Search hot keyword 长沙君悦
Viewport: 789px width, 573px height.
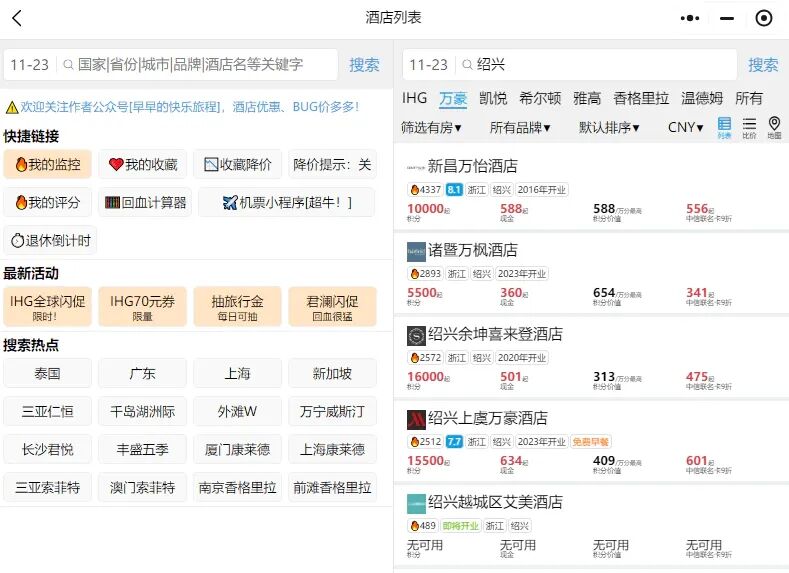[x=48, y=449]
